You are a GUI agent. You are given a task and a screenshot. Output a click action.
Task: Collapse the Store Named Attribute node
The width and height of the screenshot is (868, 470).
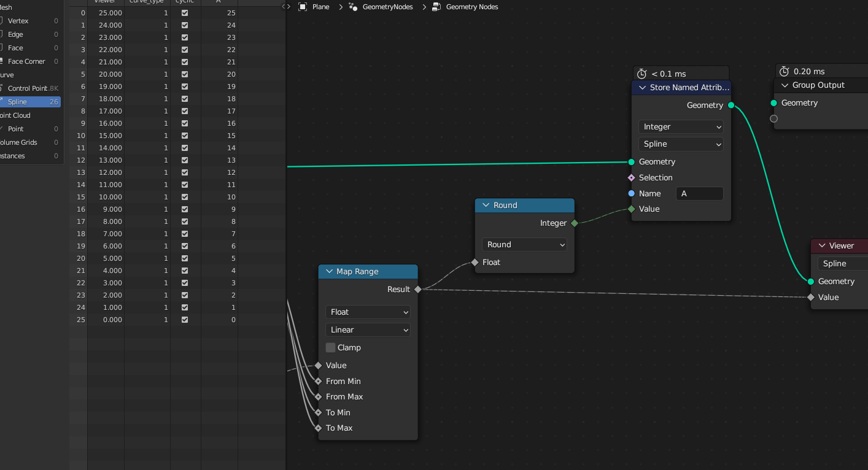[643, 88]
